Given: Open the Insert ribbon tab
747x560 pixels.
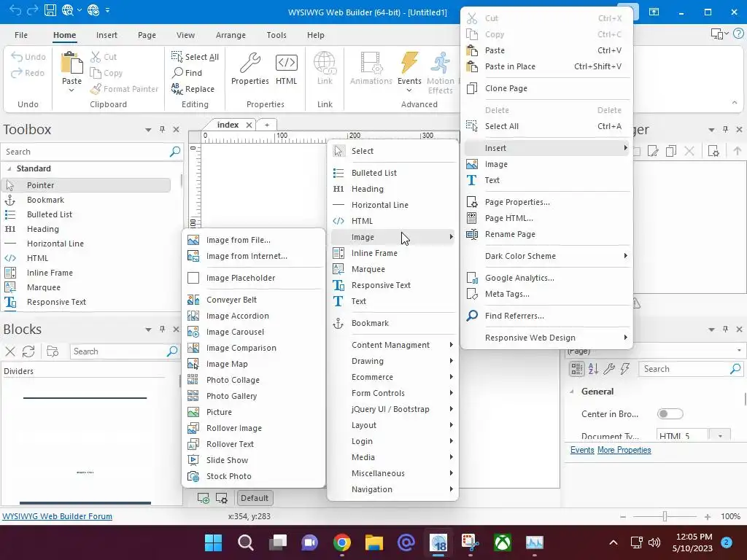Looking at the screenshot, I should [107, 35].
